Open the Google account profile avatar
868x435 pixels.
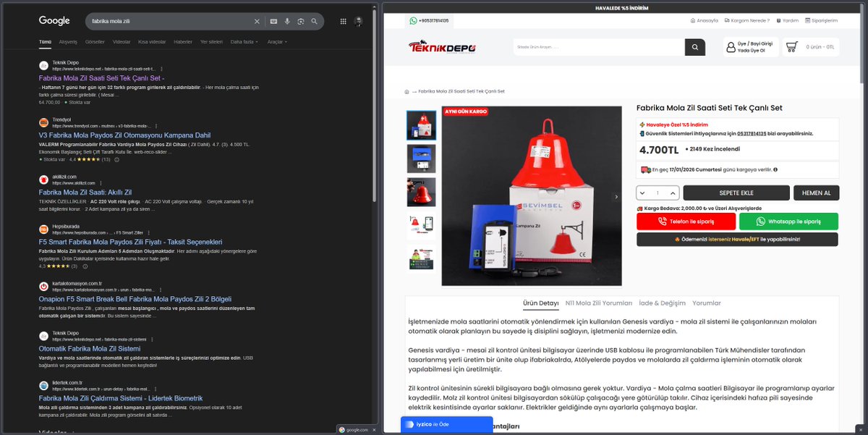(x=359, y=22)
